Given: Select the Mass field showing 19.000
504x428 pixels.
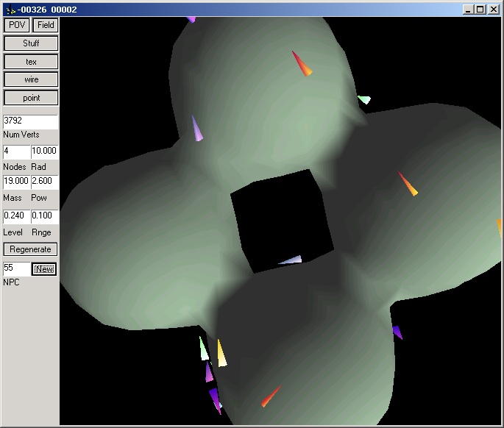Looking at the screenshot, I should click(x=15, y=182).
